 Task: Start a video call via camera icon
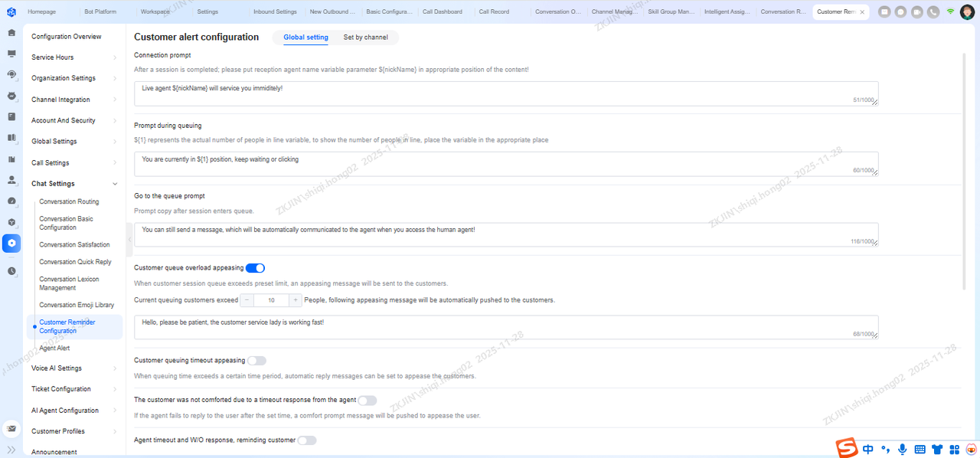[916, 12]
